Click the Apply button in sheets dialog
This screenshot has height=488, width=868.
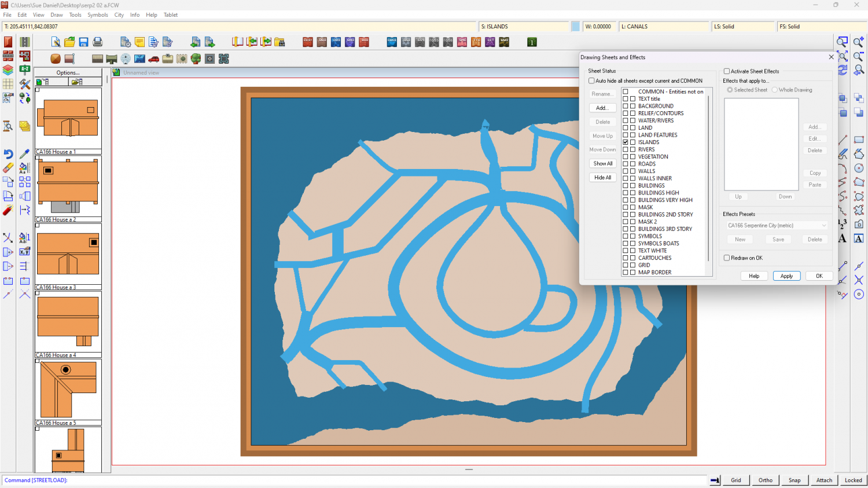click(x=786, y=276)
